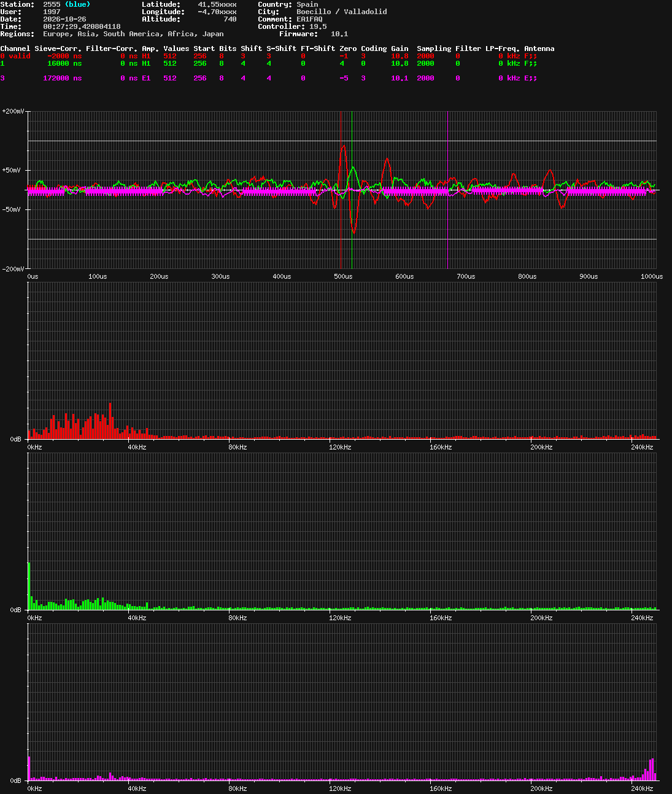
Task: Click the comment EA1FAQ
Action: (309, 19)
